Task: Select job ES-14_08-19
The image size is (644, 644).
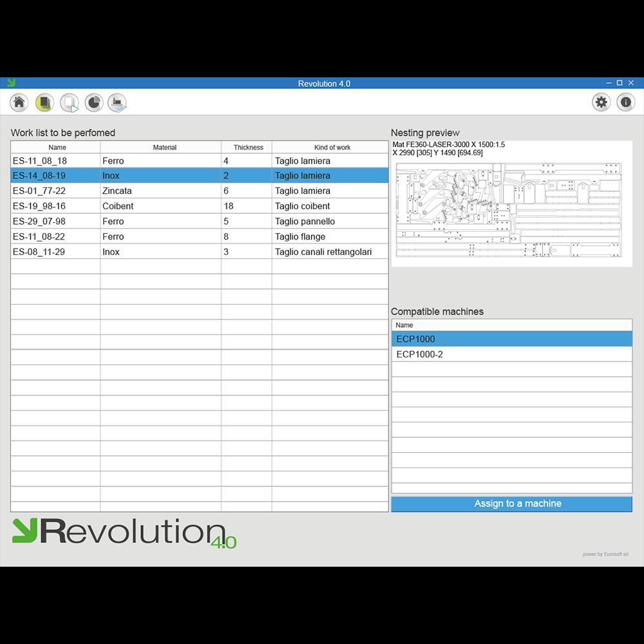Action: (x=199, y=175)
